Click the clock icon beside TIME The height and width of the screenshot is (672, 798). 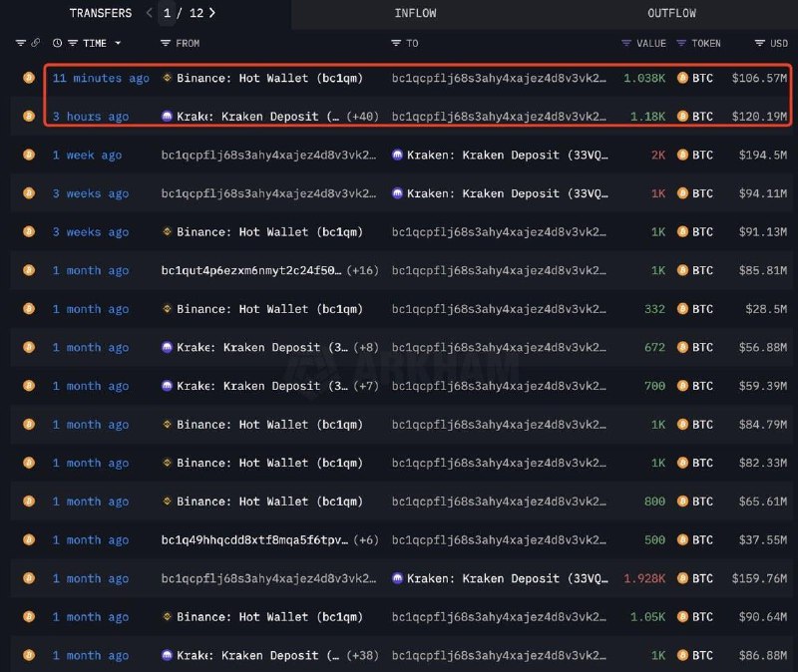57,43
